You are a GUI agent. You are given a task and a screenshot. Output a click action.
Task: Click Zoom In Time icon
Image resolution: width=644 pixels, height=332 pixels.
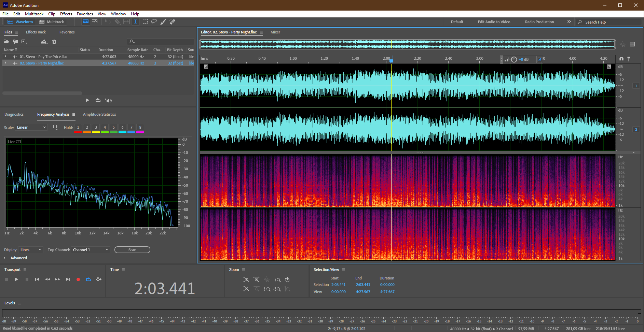(x=257, y=279)
